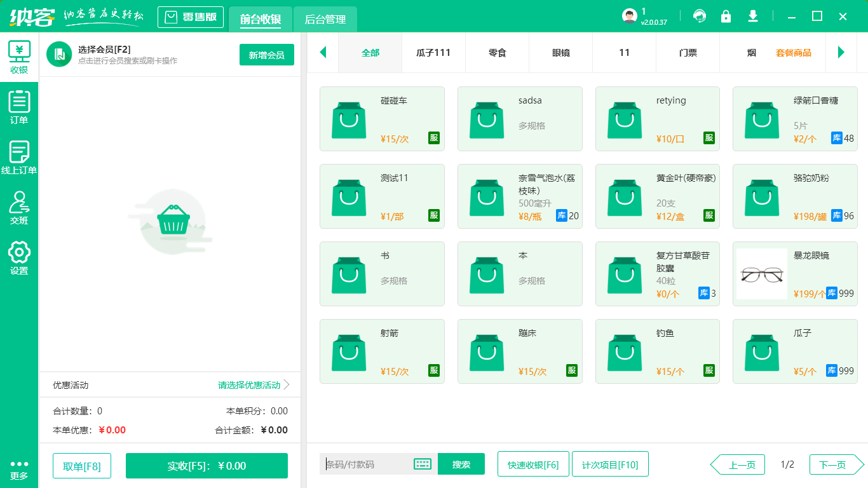Click the 快速收银[F6] button
The image size is (868, 488).
pyautogui.click(x=533, y=464)
